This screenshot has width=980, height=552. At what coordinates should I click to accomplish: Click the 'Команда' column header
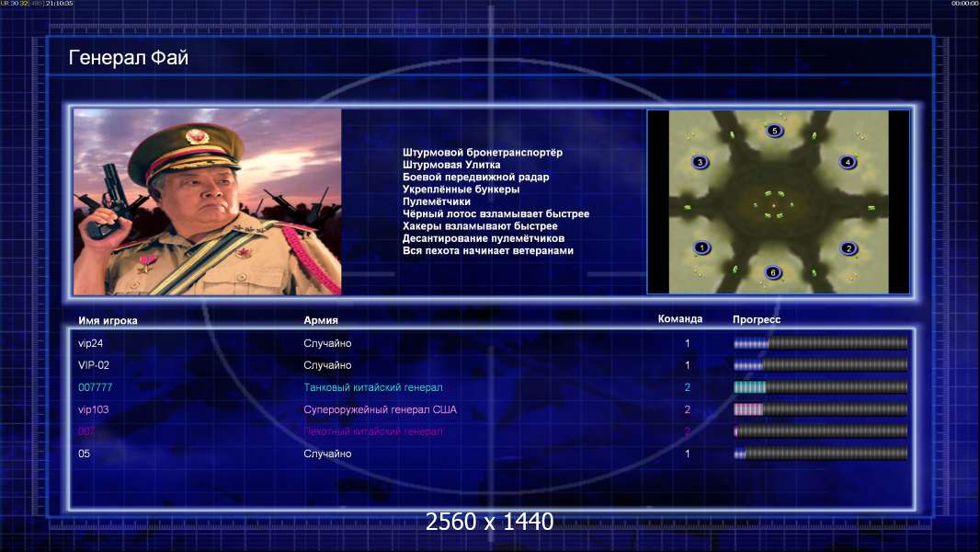(680, 319)
